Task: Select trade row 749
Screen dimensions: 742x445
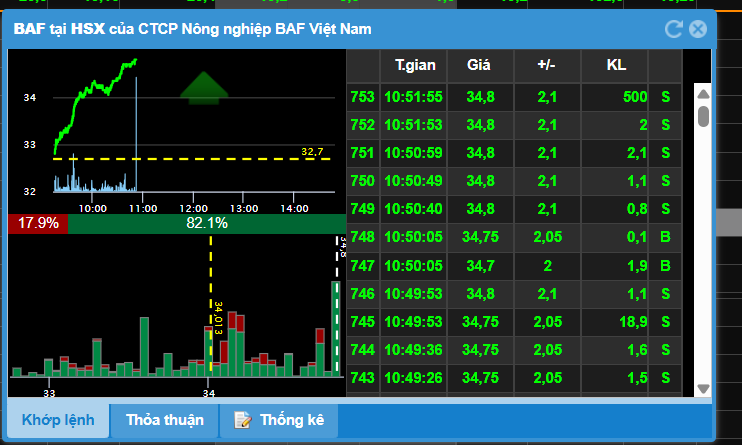Action: click(x=514, y=209)
